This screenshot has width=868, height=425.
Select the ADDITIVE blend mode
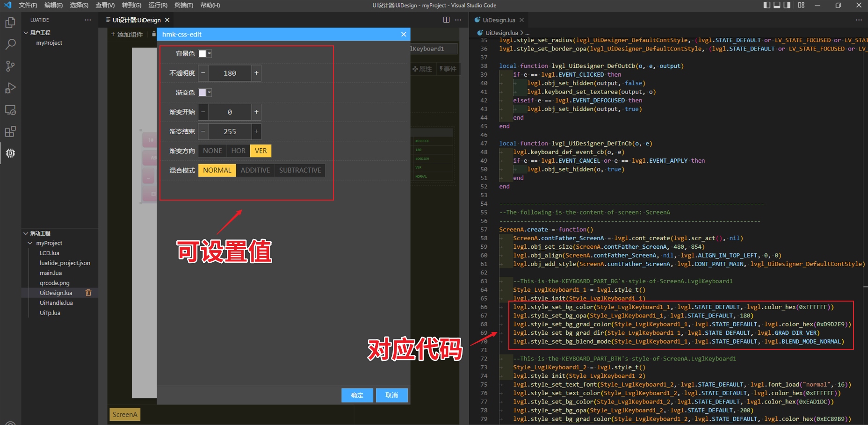(x=255, y=170)
